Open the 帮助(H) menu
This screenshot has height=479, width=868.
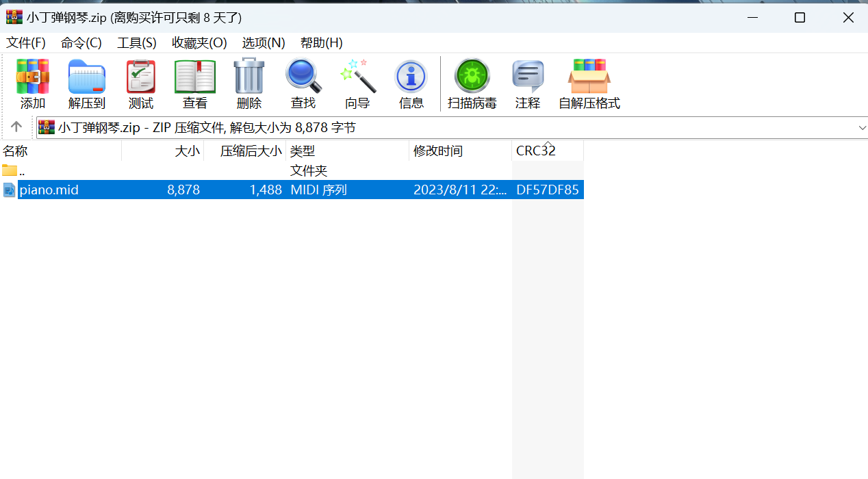click(322, 42)
